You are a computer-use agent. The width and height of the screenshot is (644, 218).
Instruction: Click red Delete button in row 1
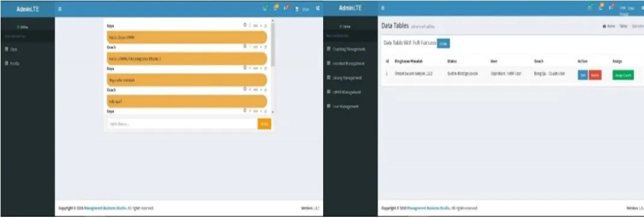[595, 75]
